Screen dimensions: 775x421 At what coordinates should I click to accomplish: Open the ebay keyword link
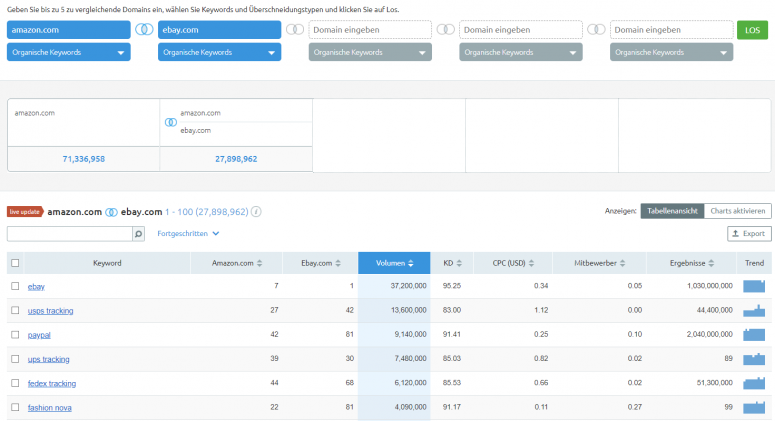pyautogui.click(x=36, y=287)
